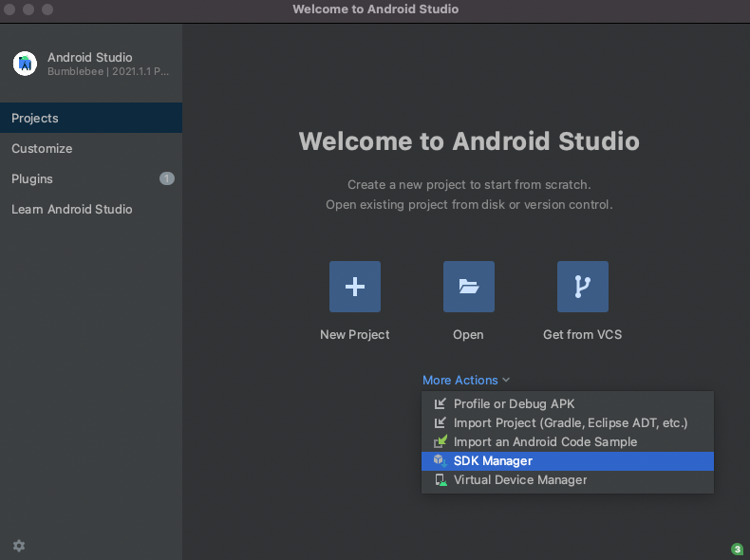Click the Open folder icon

[469, 287]
